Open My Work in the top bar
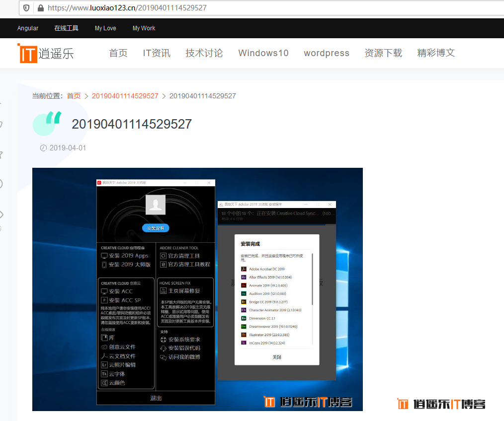 pos(144,28)
